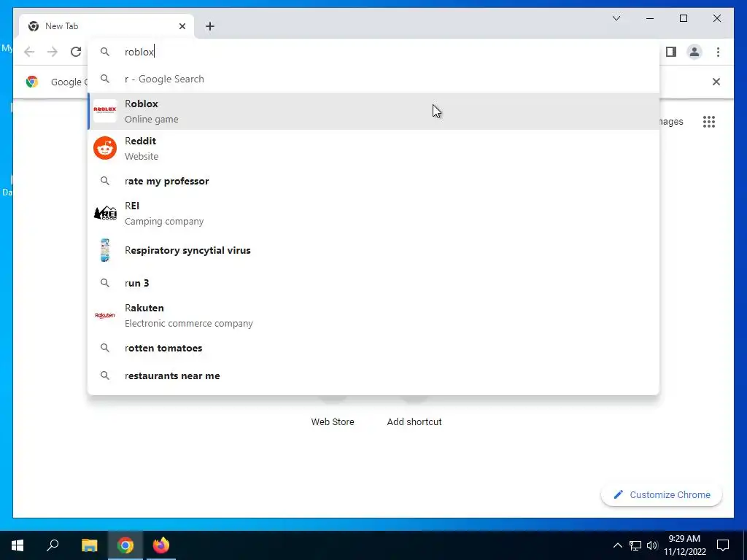
Task: Open Chrome's three-dot menu
Action: point(718,52)
